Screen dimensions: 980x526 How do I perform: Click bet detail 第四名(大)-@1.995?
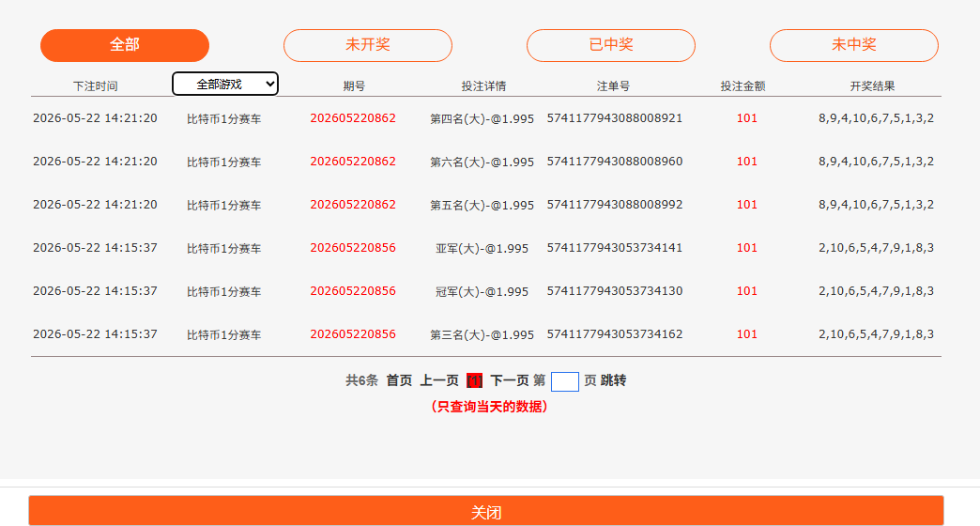click(482, 119)
